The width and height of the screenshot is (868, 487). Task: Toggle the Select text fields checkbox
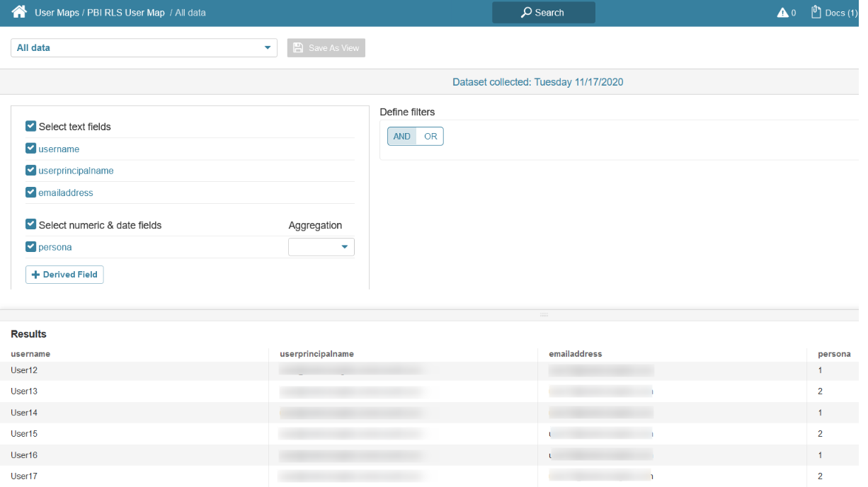[x=30, y=127]
